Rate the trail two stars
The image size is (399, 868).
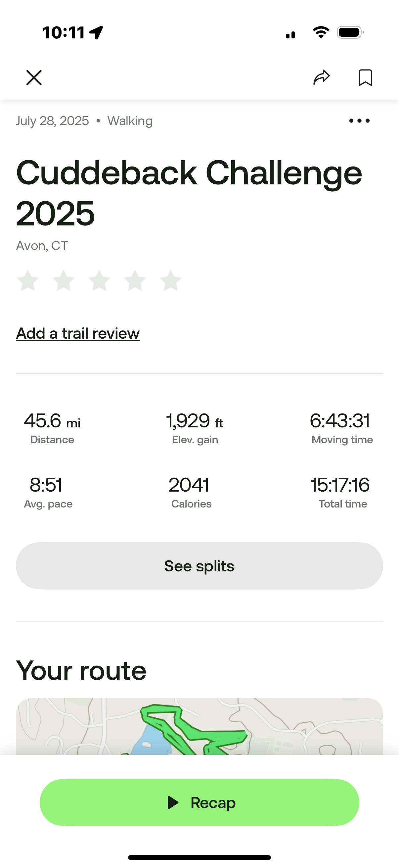[64, 280]
